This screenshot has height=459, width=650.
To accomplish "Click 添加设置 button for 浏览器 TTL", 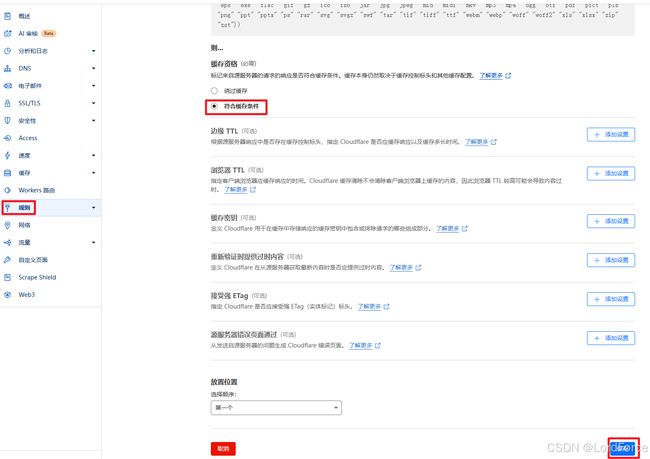I will (x=611, y=173).
